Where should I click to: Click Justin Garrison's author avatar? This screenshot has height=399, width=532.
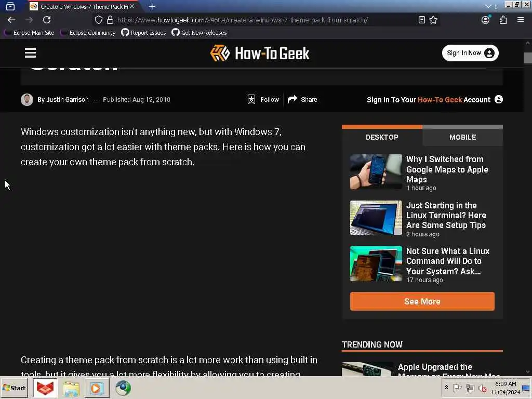coord(27,100)
